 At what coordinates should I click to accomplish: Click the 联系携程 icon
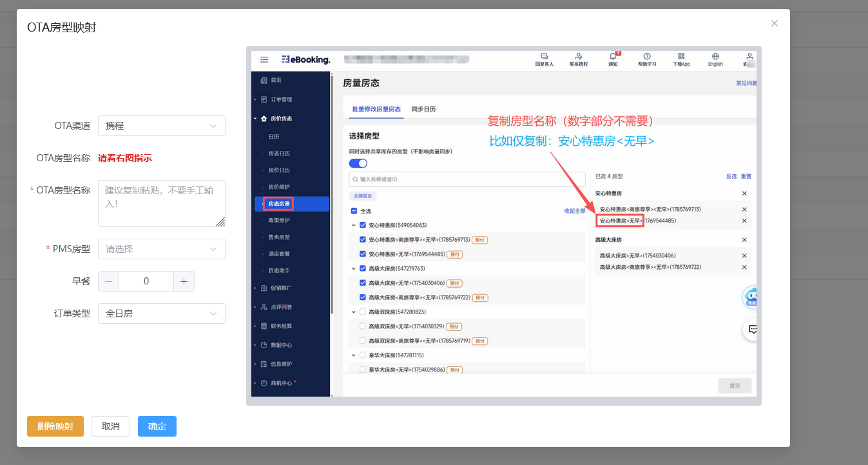(579, 56)
